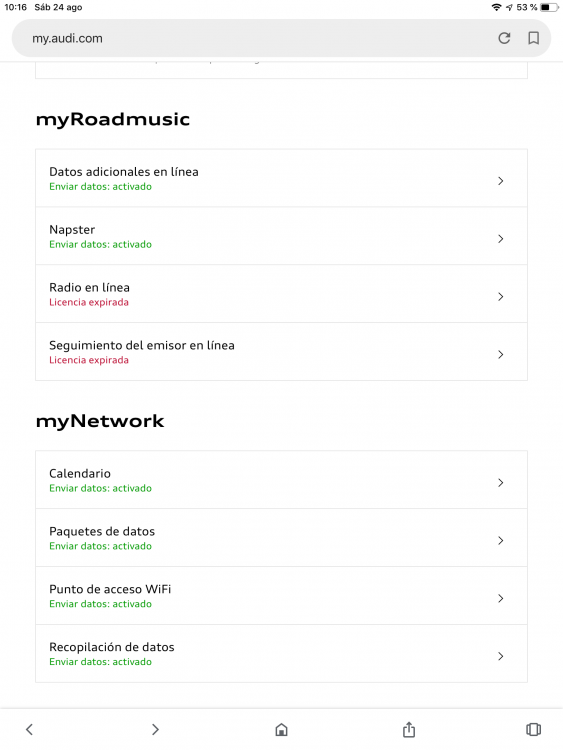Image resolution: width=563 pixels, height=750 pixels.
Task: Click Licencia expirada under Radio en línea
Action: [x=89, y=302]
